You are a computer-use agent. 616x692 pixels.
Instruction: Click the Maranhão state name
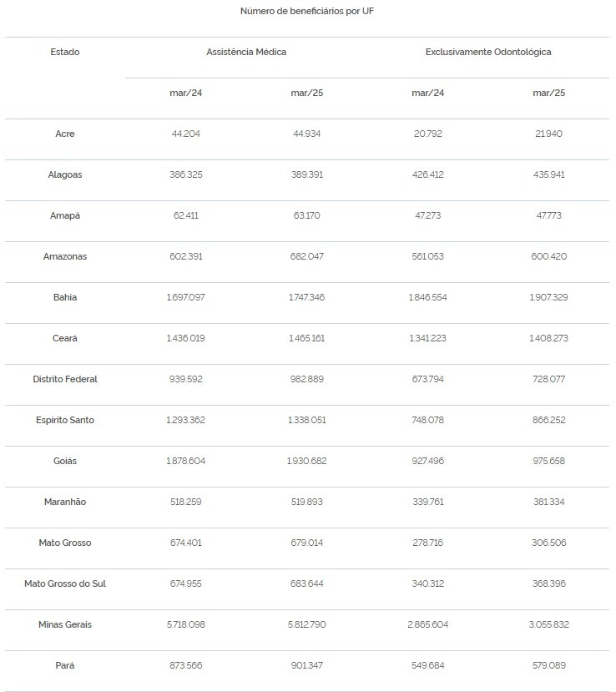click(x=65, y=502)
